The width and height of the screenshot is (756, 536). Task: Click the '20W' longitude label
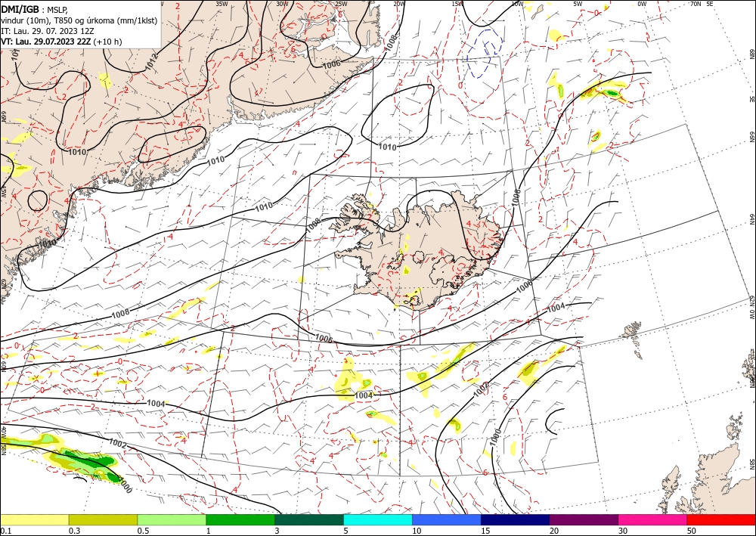(x=398, y=4)
